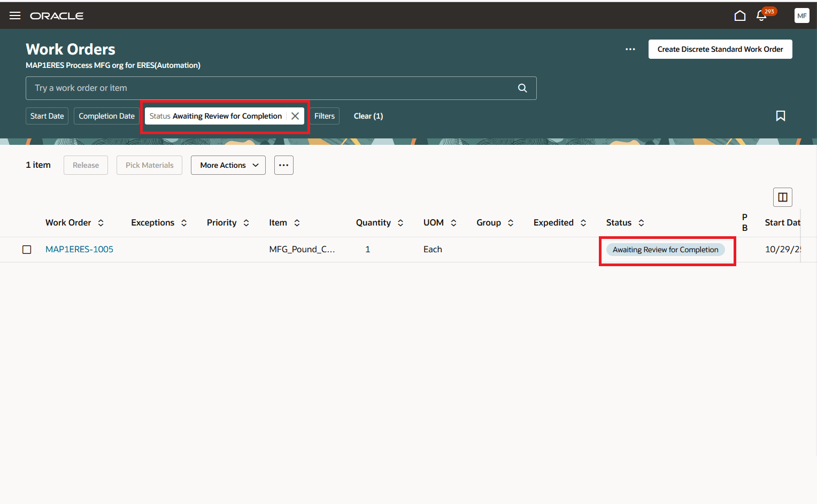Click the MFG_Pound_C... item cell
This screenshot has width=817, height=504.
pos(302,249)
